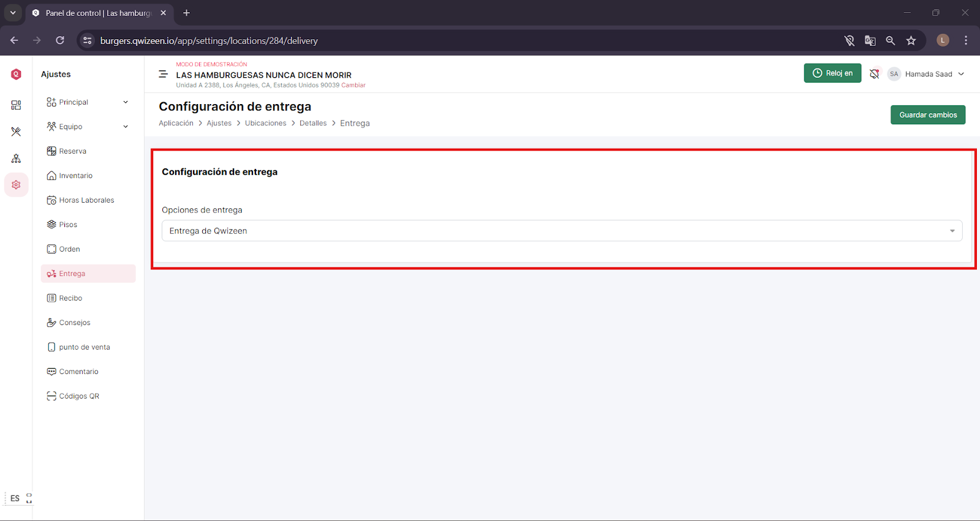
Task: Click the Orden sidebar icon
Action: (51, 249)
